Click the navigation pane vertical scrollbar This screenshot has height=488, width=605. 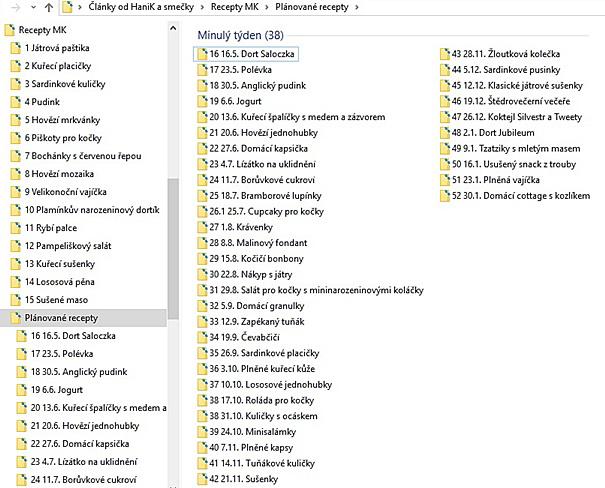pos(173,250)
